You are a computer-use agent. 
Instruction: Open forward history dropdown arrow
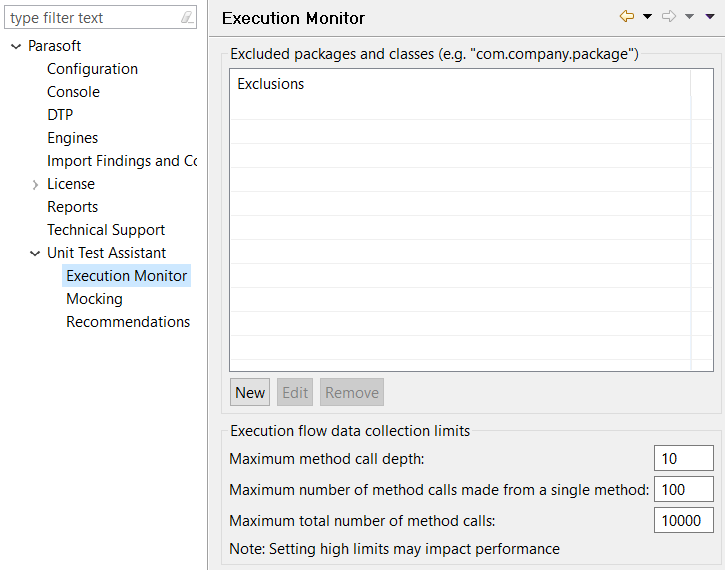coord(689,17)
